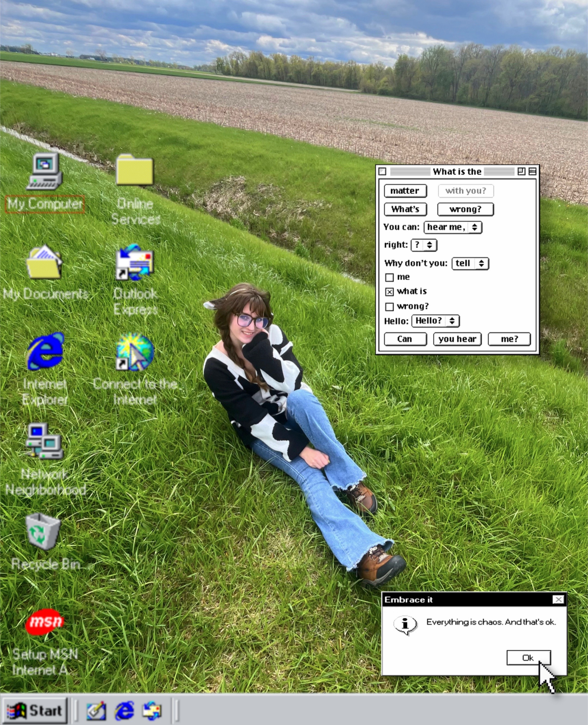The width and height of the screenshot is (588, 725).
Task: Click the Ok button in the Embrace it dialog
Action: 528,658
